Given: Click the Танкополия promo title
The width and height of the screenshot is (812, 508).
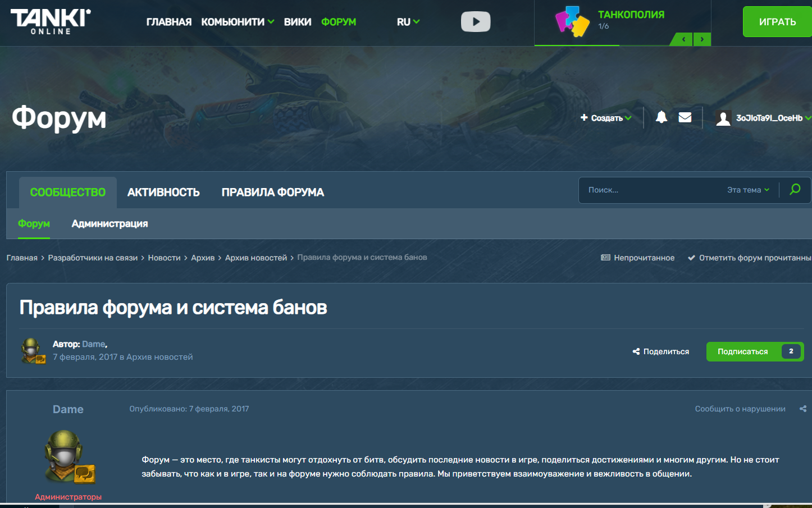Looking at the screenshot, I should (x=631, y=15).
